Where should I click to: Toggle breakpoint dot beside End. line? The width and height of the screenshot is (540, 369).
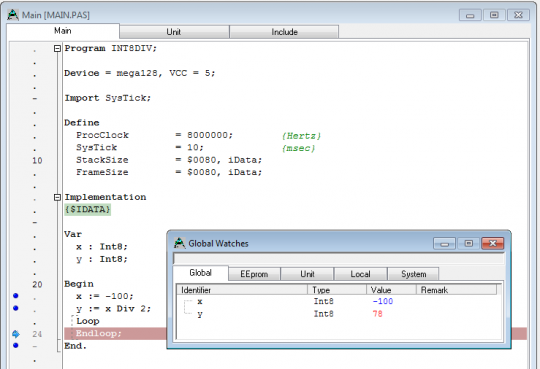[x=15, y=345]
